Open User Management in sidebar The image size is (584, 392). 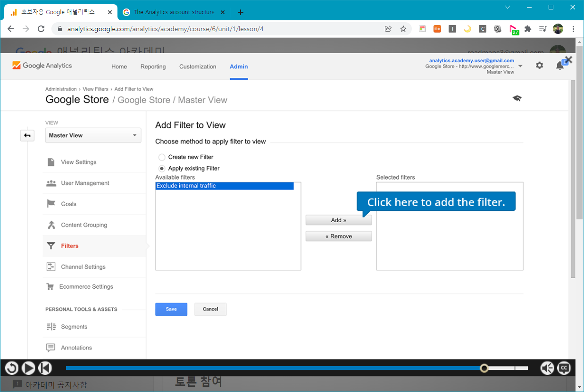(85, 183)
